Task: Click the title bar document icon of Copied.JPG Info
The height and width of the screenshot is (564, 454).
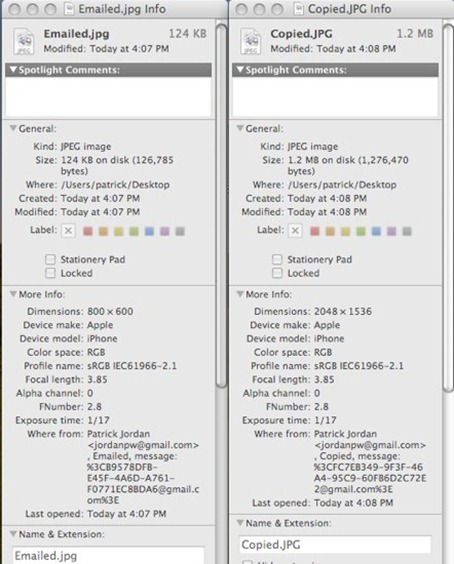Action: 298,9
